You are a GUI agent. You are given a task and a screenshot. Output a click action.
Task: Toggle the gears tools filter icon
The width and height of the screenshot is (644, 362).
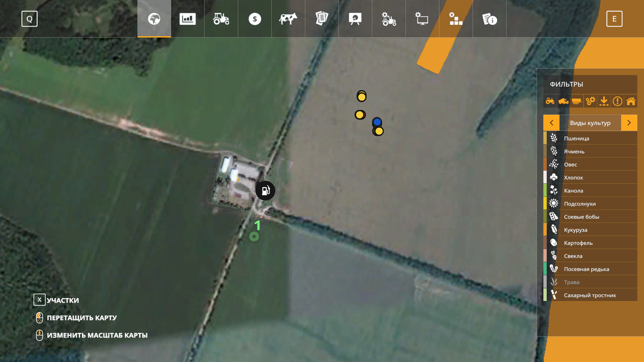click(590, 101)
